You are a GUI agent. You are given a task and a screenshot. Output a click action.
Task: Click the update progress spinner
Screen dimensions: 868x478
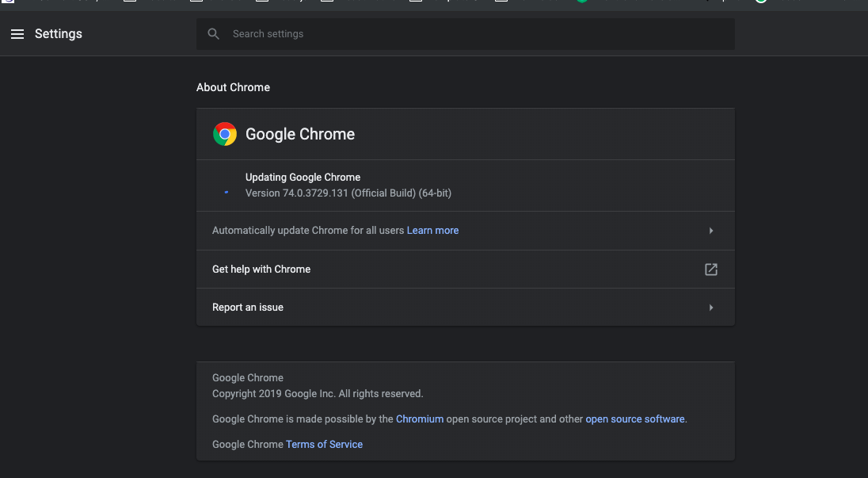point(226,192)
